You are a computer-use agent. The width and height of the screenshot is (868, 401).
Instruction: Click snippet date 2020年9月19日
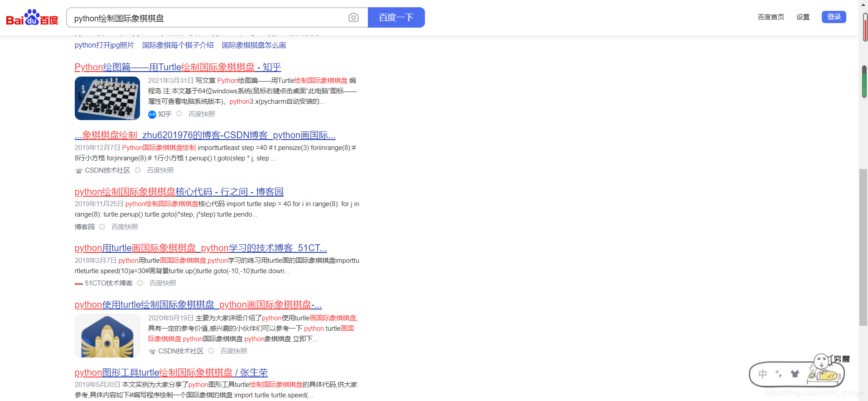point(171,318)
